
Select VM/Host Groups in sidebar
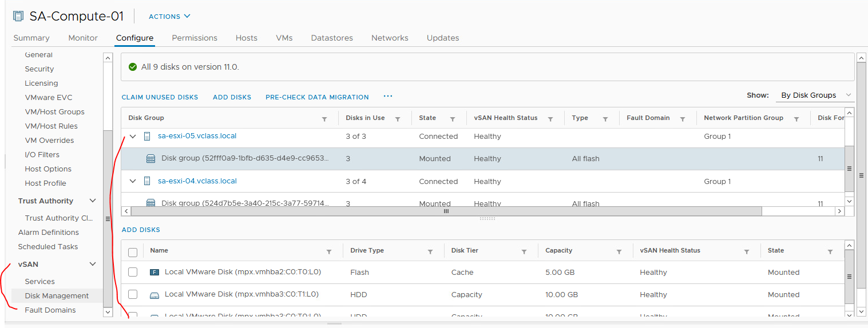pyautogui.click(x=54, y=112)
